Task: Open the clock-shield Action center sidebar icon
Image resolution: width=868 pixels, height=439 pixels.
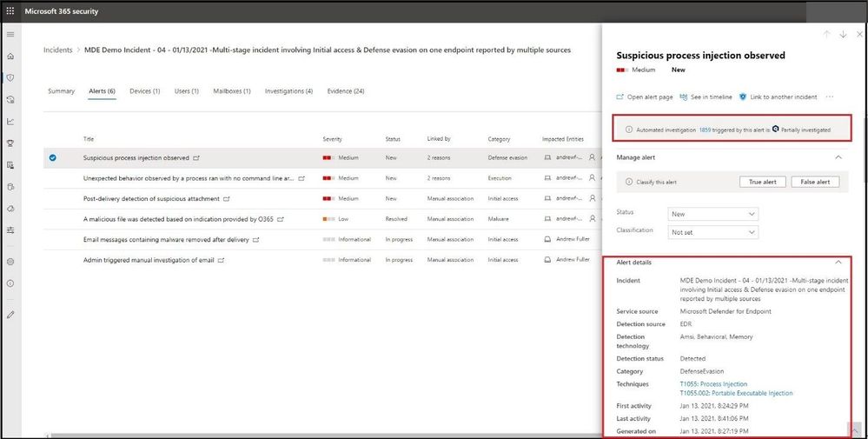Action: click(x=10, y=100)
